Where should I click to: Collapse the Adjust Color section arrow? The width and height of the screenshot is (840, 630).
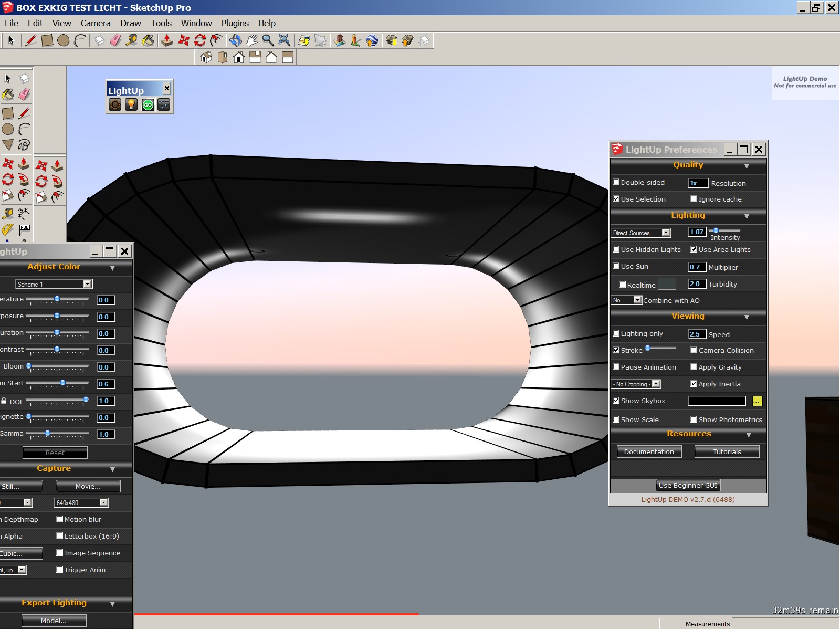click(x=112, y=268)
